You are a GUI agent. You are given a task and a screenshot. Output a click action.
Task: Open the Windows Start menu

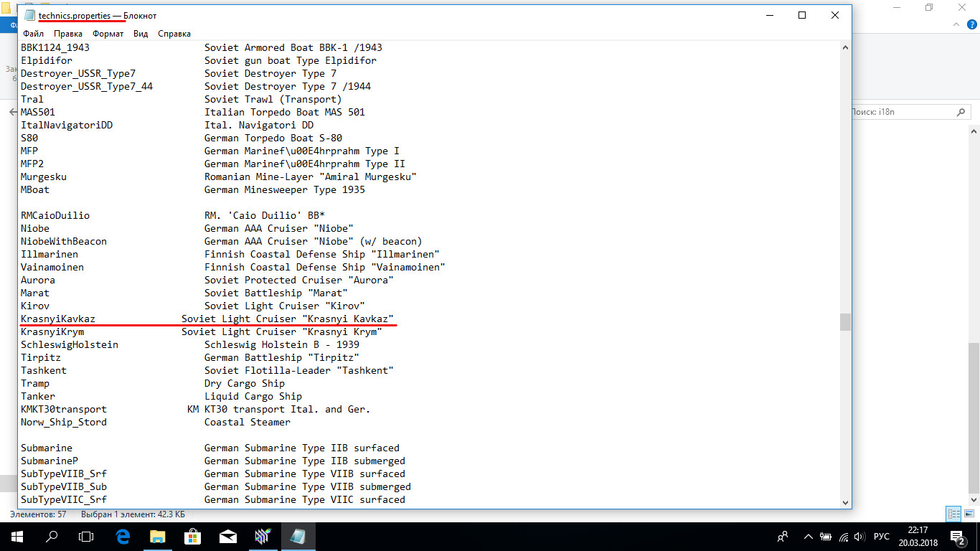[x=17, y=537]
